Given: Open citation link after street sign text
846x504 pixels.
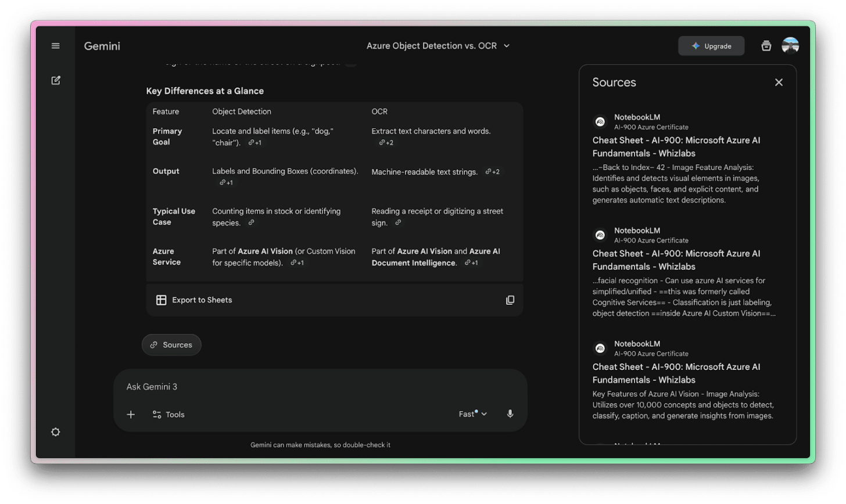Looking at the screenshot, I should click(398, 223).
